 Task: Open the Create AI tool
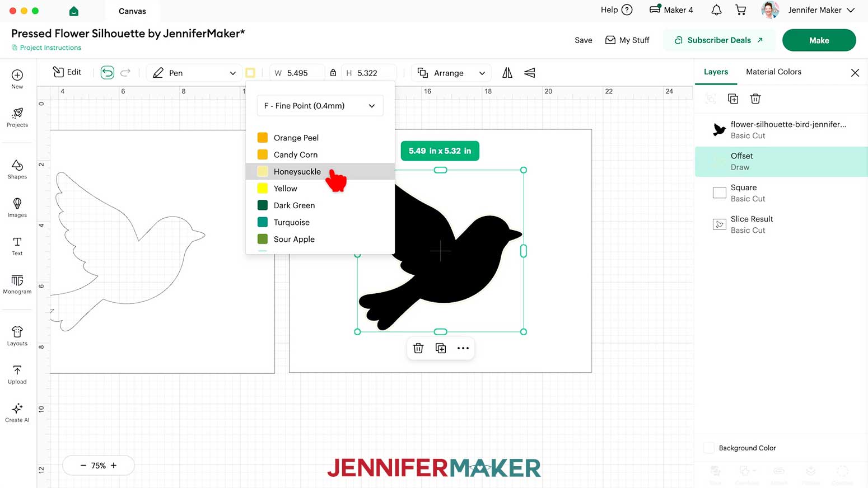pos(17,412)
